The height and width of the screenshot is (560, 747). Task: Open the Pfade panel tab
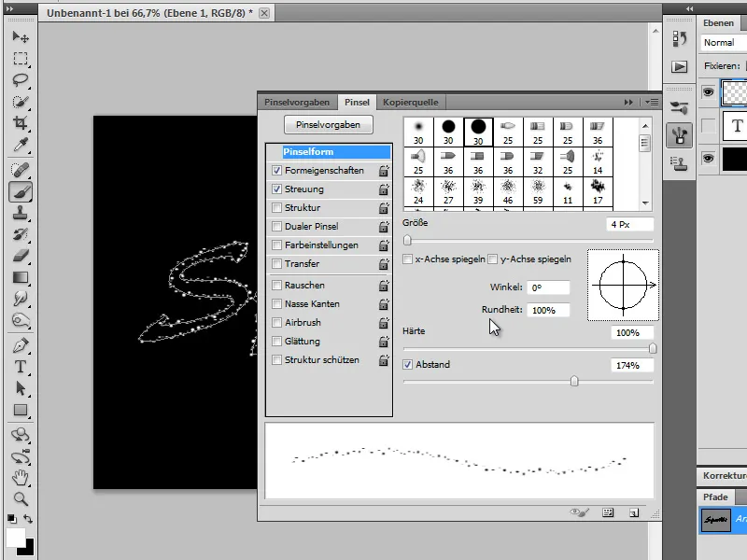click(x=715, y=497)
